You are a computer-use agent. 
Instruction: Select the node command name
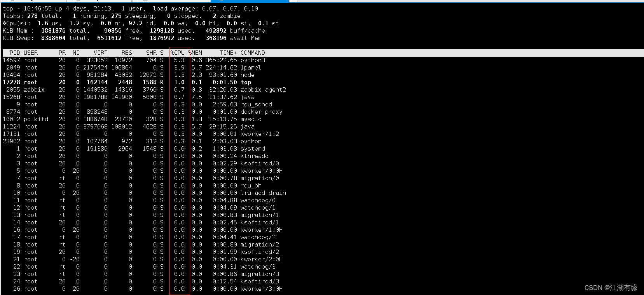pos(248,75)
